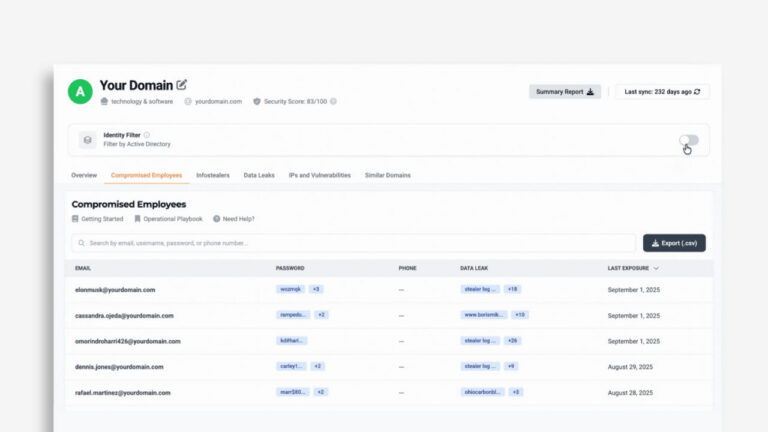Click the magnifier icon in search bar
Viewport: 768px width, 432px height.
pyautogui.click(x=81, y=243)
